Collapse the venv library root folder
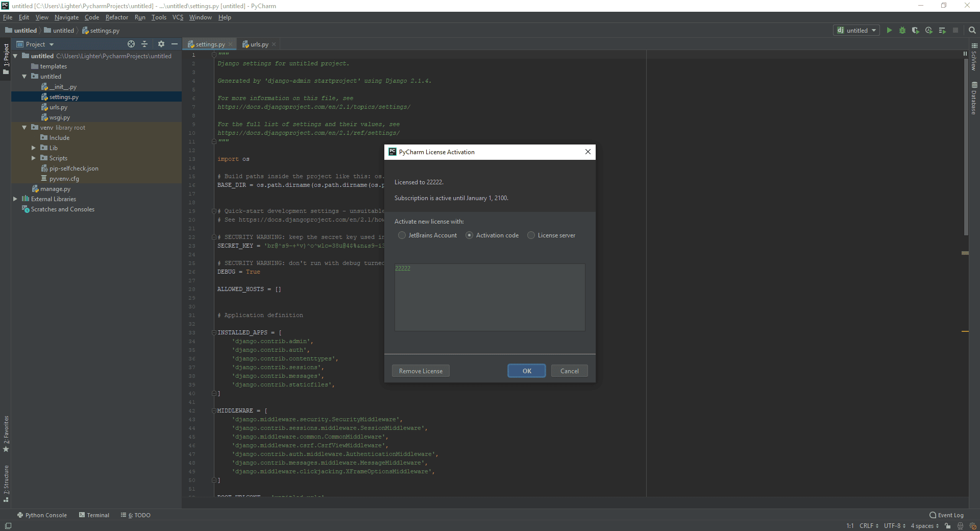 (24, 128)
